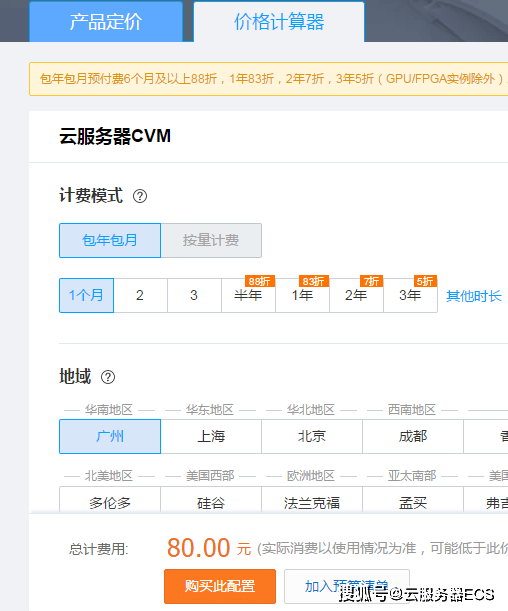Image resolution: width=508 pixels, height=611 pixels.
Task: Choose 3年 duration option
Action: [410, 295]
